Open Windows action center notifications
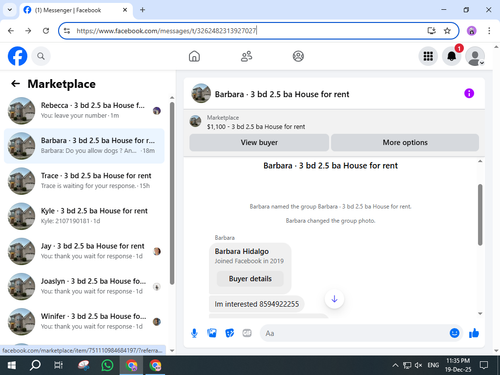500x375 pixels. [484, 365]
